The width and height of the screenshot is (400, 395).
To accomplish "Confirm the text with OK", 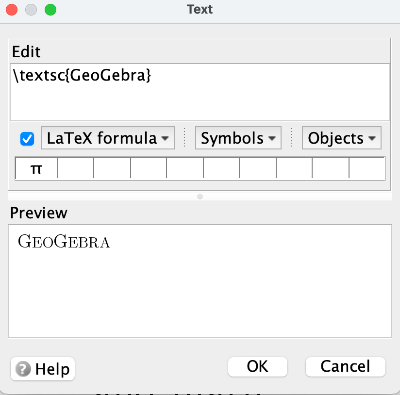I will pyautogui.click(x=257, y=367).
